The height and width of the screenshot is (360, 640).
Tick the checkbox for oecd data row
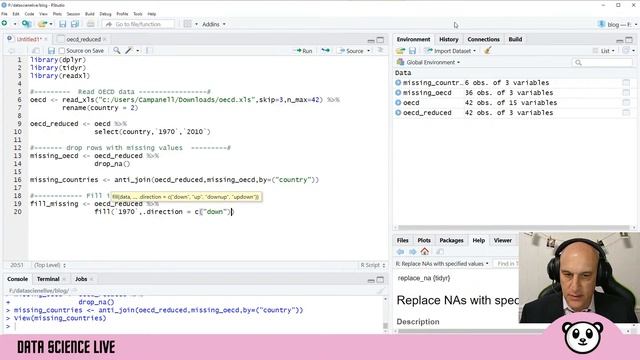(x=626, y=103)
